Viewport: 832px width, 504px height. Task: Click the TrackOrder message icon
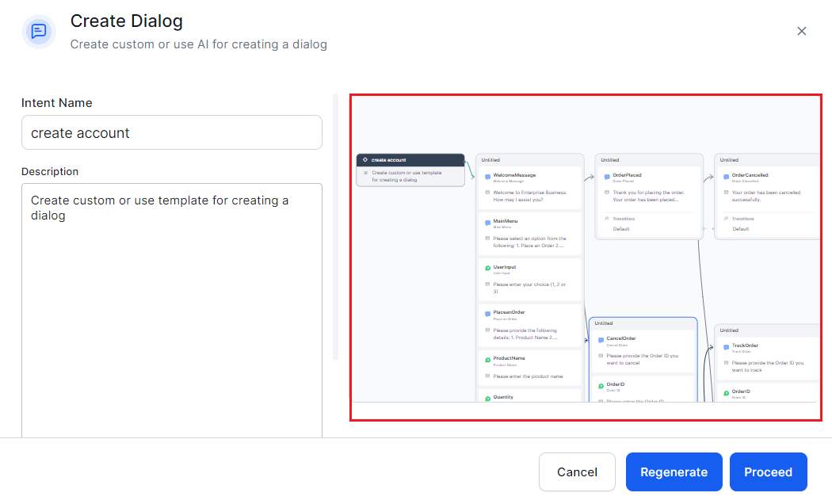(725, 346)
